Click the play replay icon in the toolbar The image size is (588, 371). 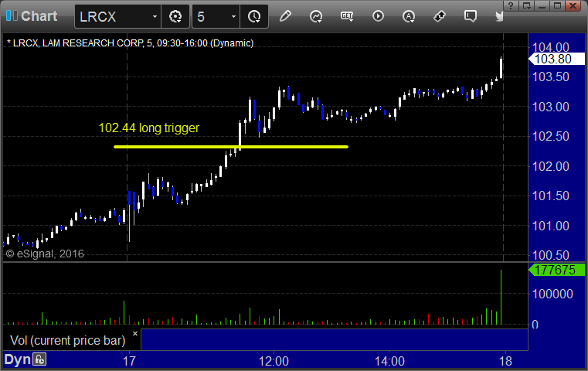coord(378,16)
